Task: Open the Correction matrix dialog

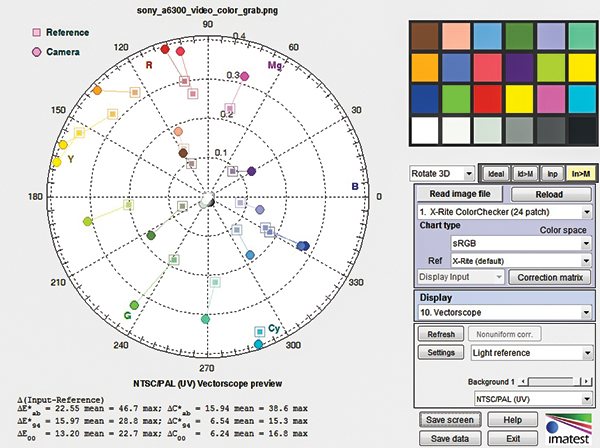Action: [x=550, y=277]
